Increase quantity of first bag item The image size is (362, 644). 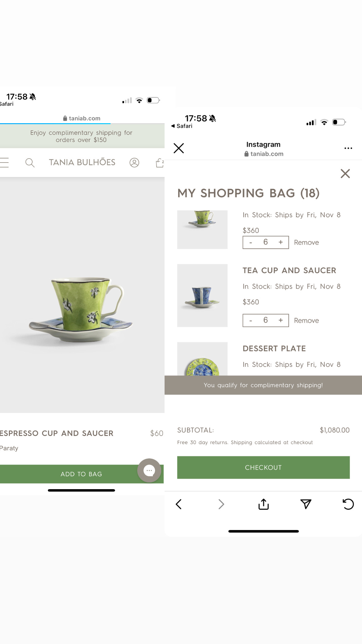tap(281, 242)
